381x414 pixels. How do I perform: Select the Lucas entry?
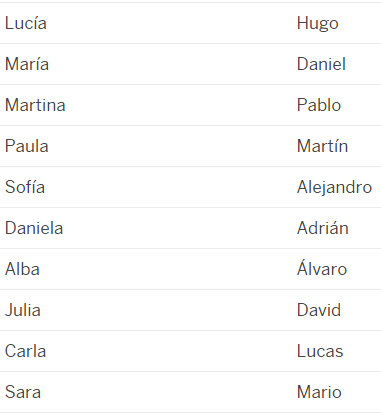tap(320, 351)
